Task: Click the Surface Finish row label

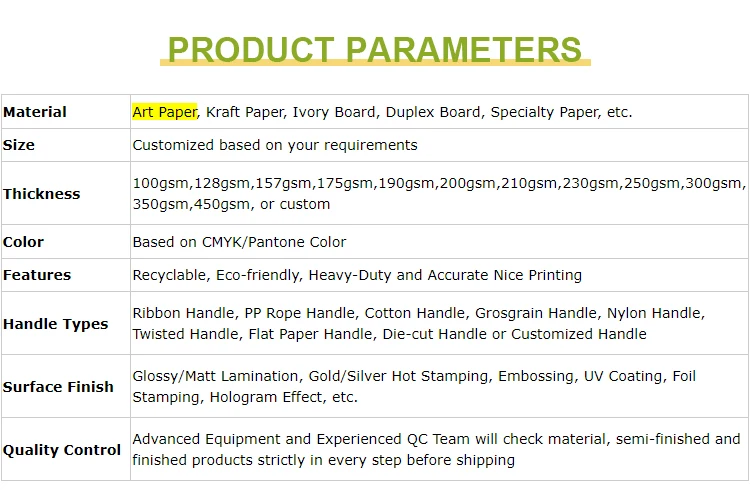Action: pyautogui.click(x=58, y=387)
